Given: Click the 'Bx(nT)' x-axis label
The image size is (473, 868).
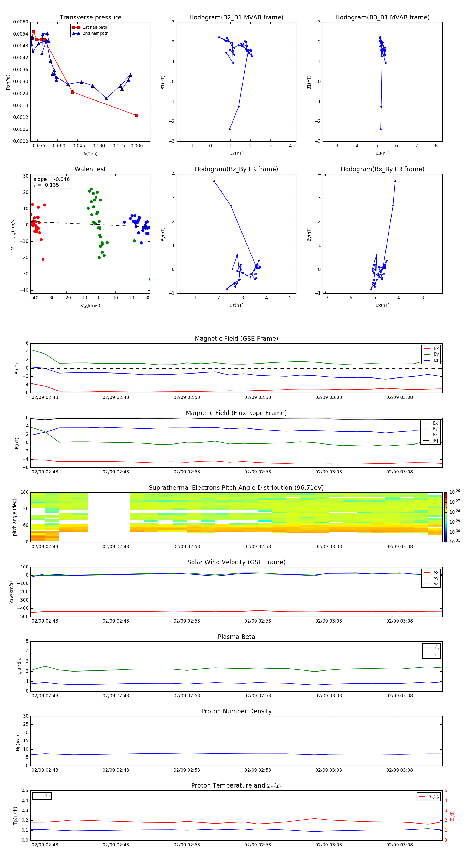Looking at the screenshot, I should click(382, 305).
